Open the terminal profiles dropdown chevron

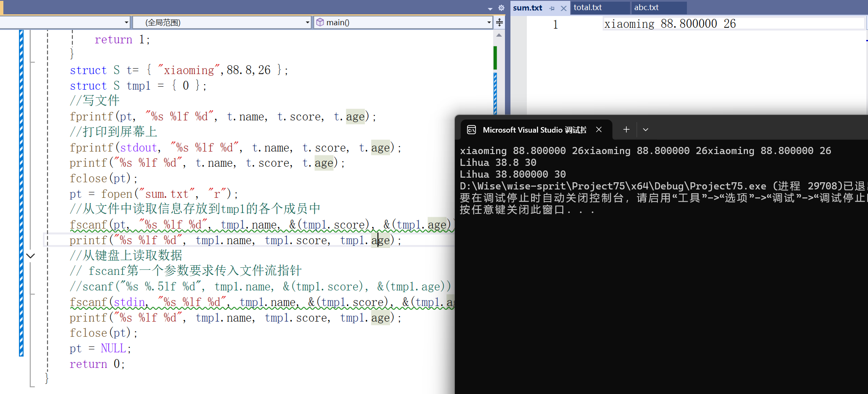646,130
